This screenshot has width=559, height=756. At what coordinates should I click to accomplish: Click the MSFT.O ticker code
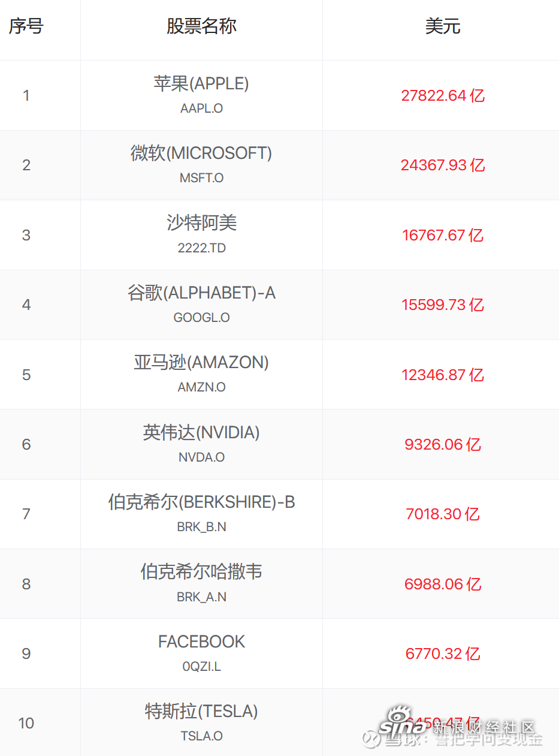pyautogui.click(x=202, y=178)
